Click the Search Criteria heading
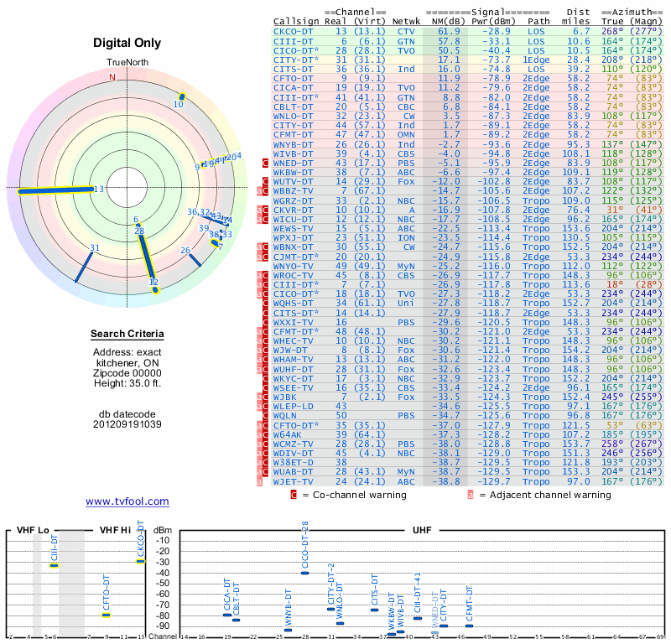The height and width of the screenshot is (644, 671). [x=127, y=335]
